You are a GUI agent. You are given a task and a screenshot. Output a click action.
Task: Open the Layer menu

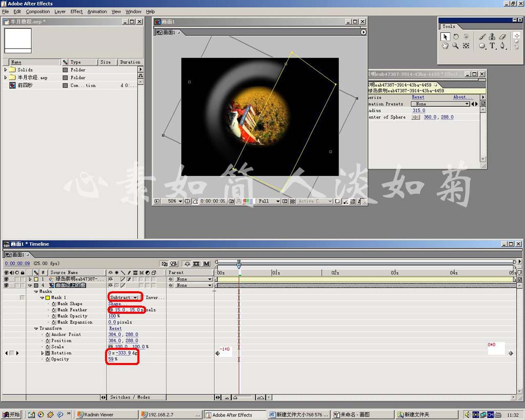pyautogui.click(x=60, y=11)
